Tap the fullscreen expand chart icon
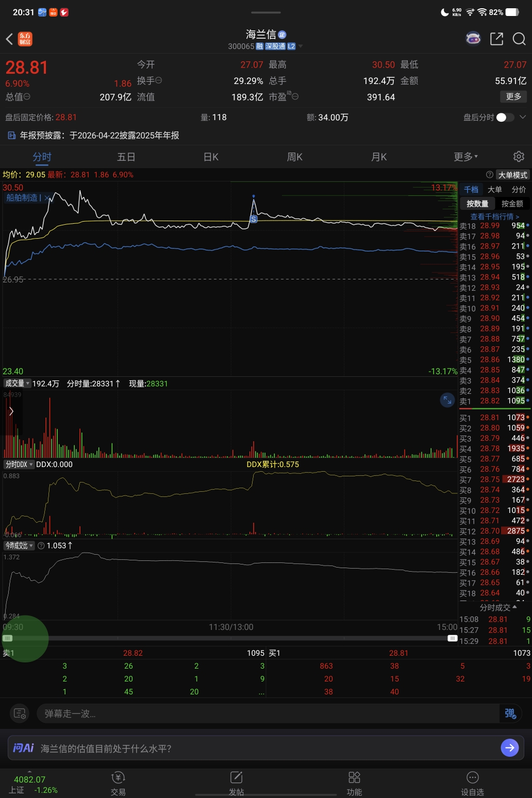532x798 pixels. click(447, 400)
